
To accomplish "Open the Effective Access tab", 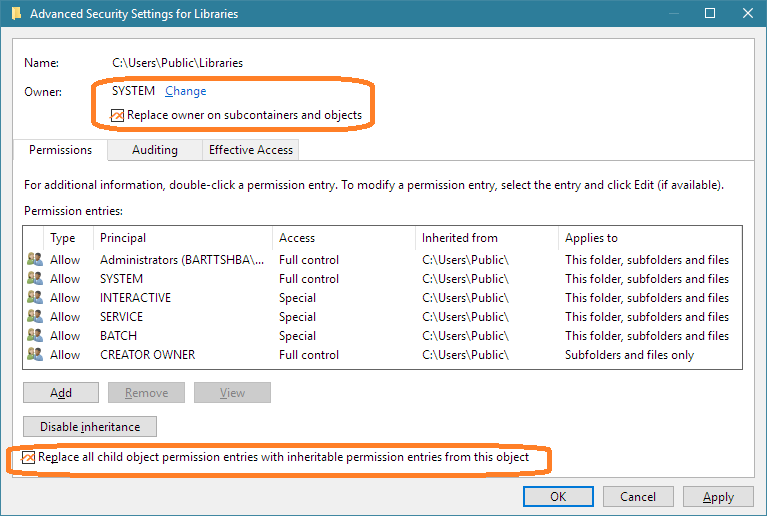I will 250,150.
